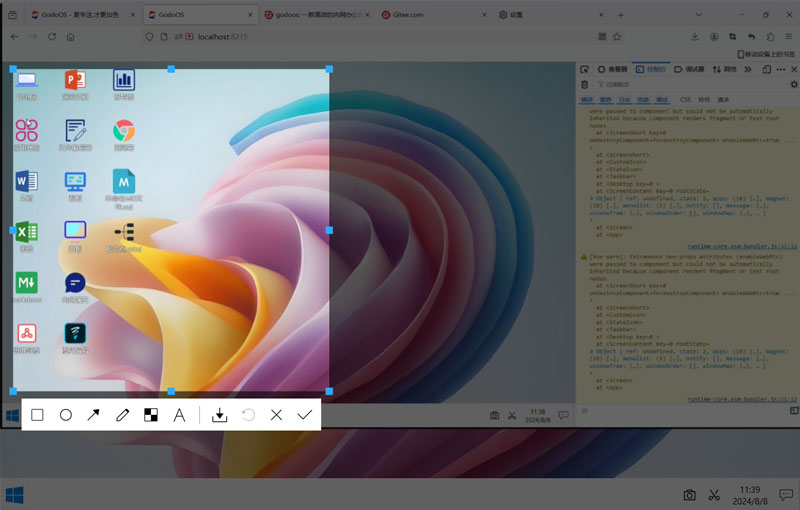Viewport: 800px width, 510px height.
Task: Confirm the screenshot with the checkmark
Action: click(x=305, y=415)
